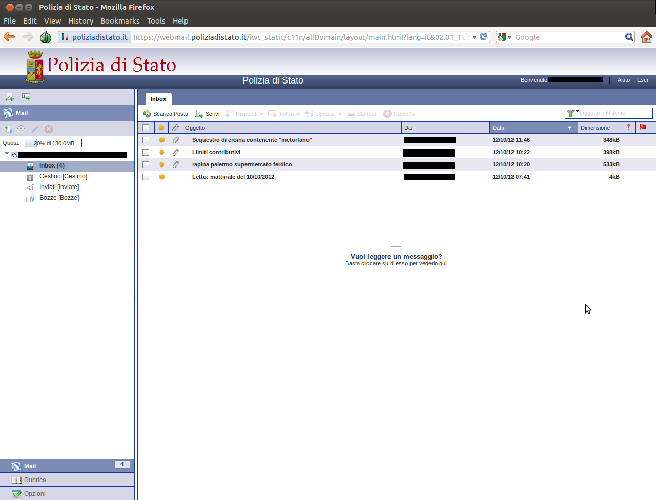The height and width of the screenshot is (500, 656).
Task: Sort messages by the Data column
Action: (528, 128)
